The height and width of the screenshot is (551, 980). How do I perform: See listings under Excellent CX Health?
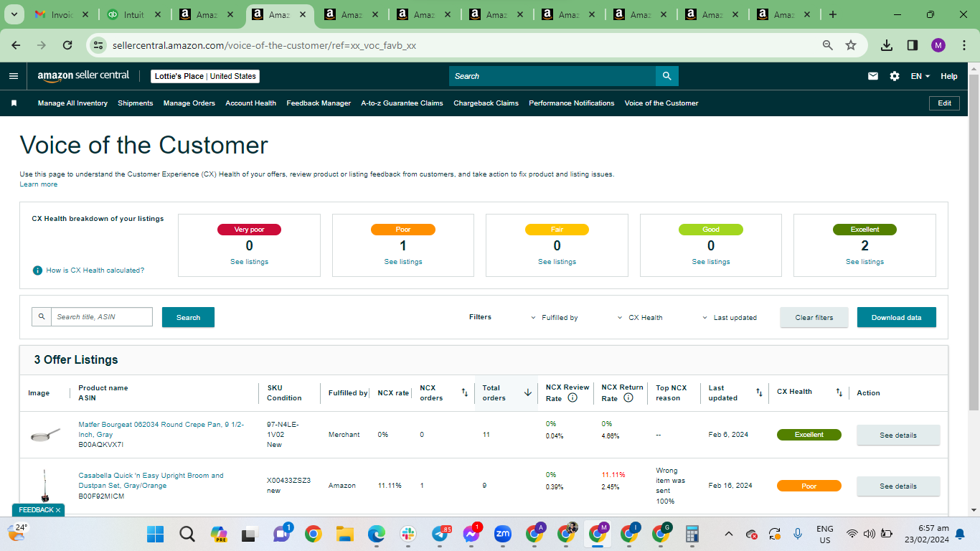tap(864, 262)
